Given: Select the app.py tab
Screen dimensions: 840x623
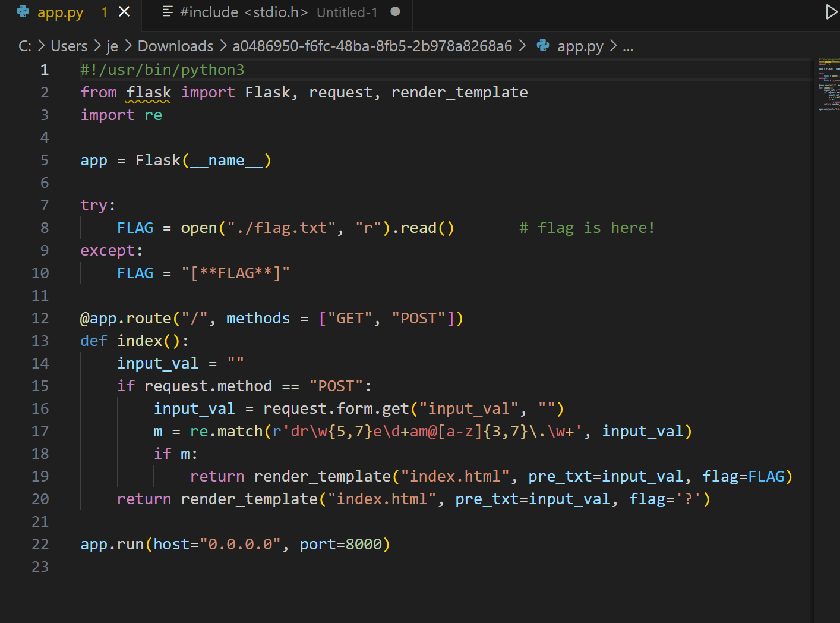Looking at the screenshot, I should (x=59, y=11).
